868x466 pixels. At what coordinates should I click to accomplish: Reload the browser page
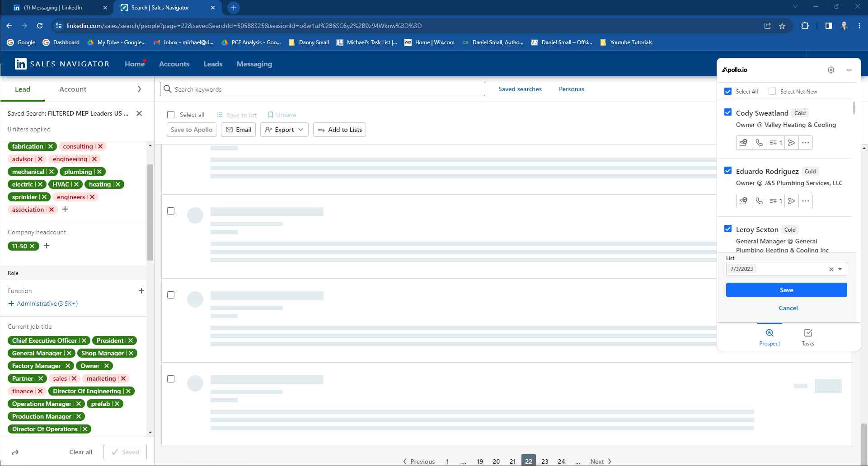40,26
